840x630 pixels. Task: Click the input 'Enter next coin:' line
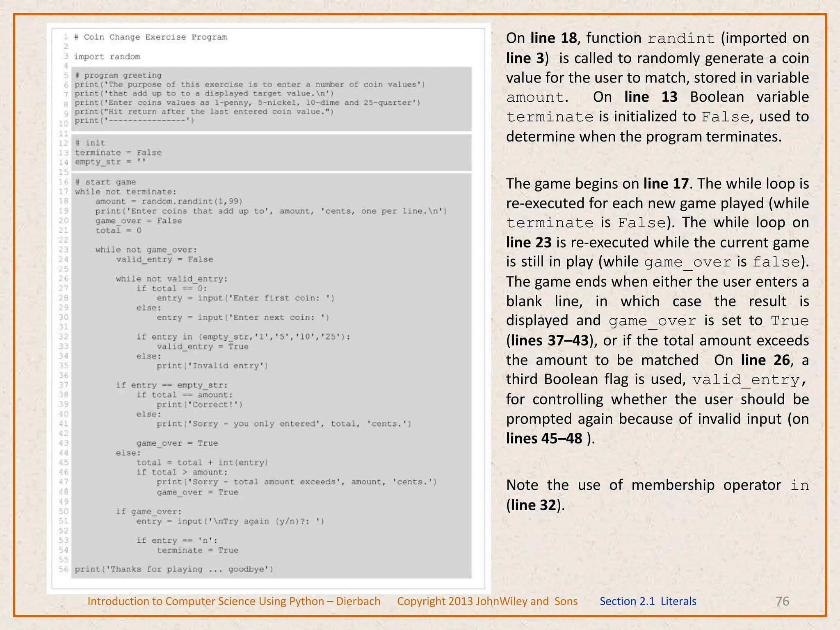pyautogui.click(x=243, y=317)
